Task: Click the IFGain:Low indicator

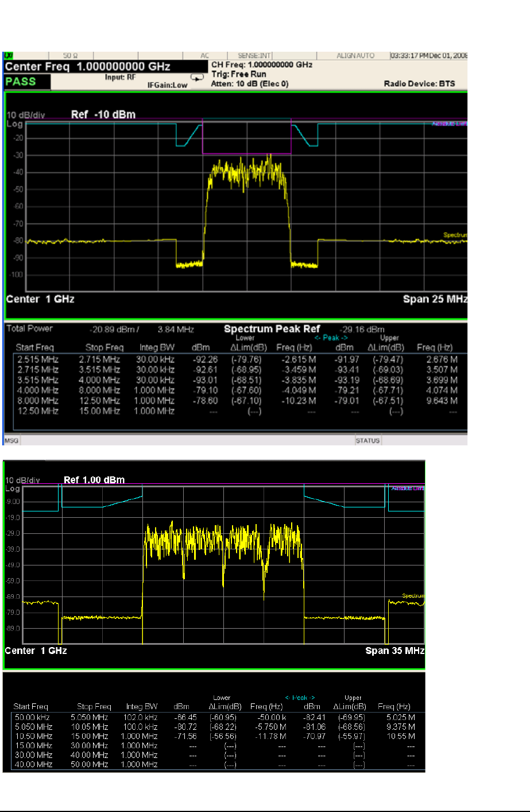Action: [x=167, y=85]
